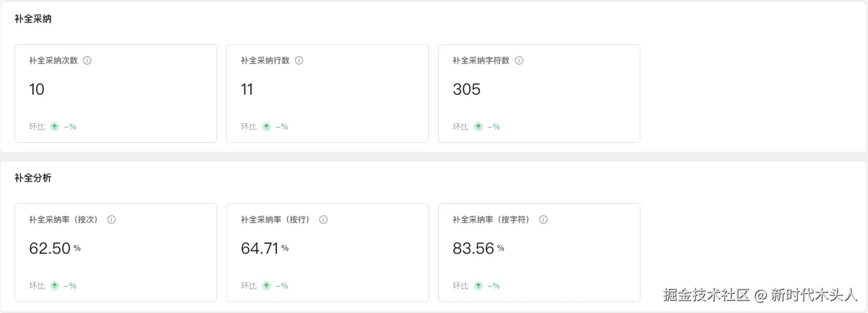868x313 pixels.
Task: Click info icon beside 补全采纳率（按行）
Action: 323,220
